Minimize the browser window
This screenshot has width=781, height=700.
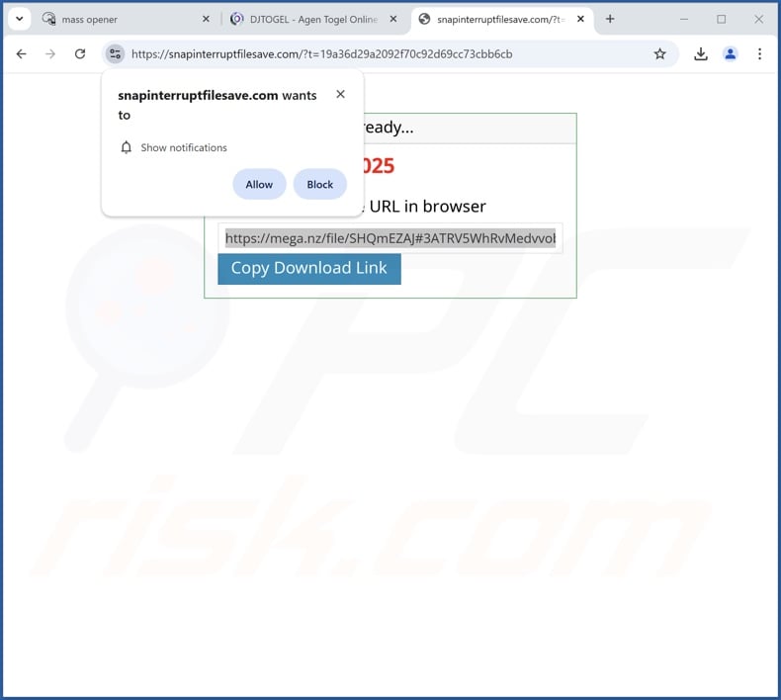tap(684, 19)
